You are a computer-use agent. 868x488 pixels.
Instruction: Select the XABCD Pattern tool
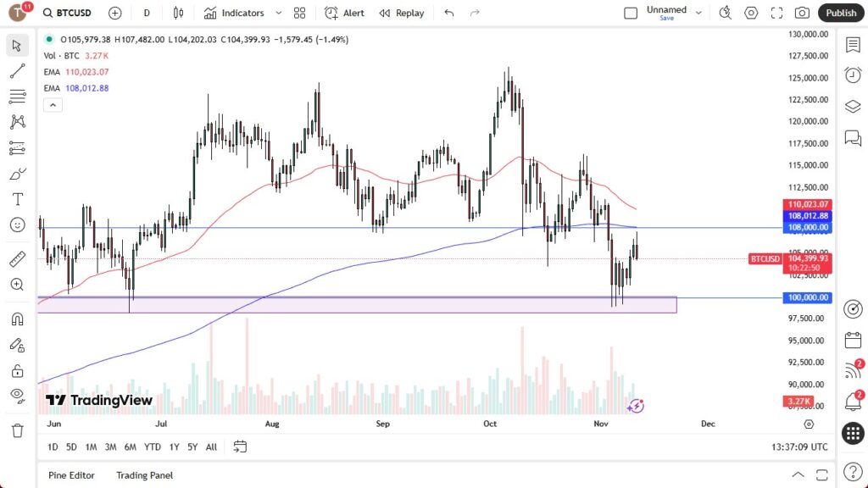pos(17,121)
